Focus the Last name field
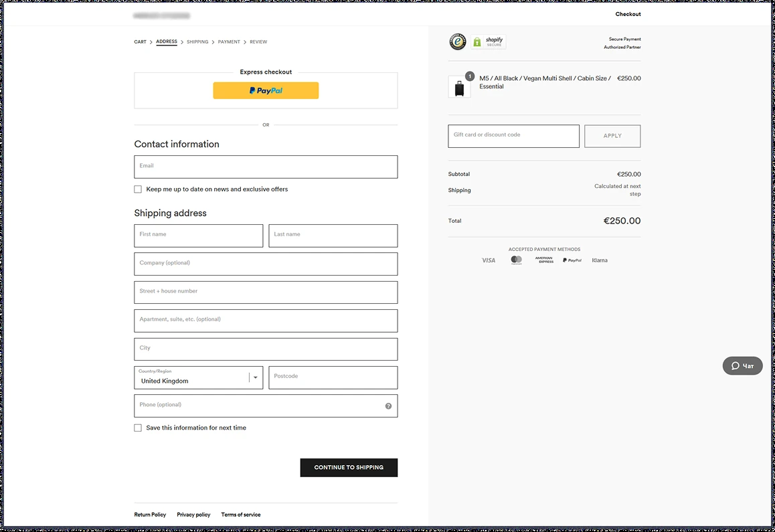 point(333,236)
